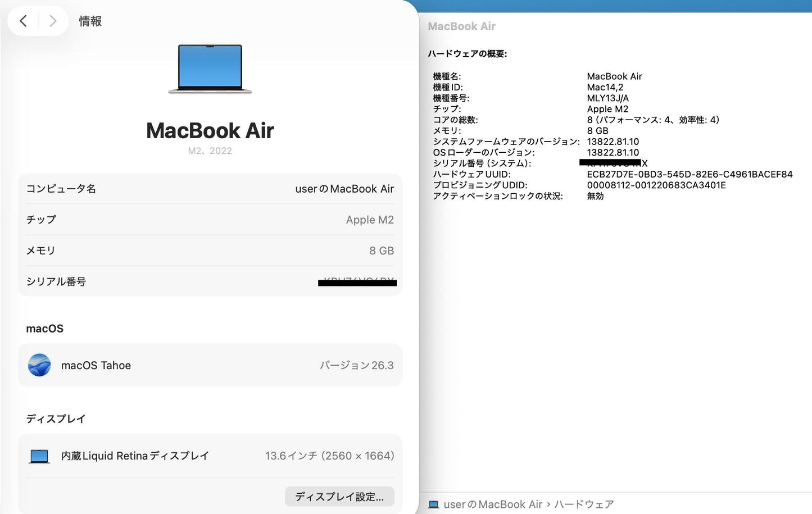Select the OSローダーのバージョン value
Viewport: 812px width, 514px height.
pos(613,152)
